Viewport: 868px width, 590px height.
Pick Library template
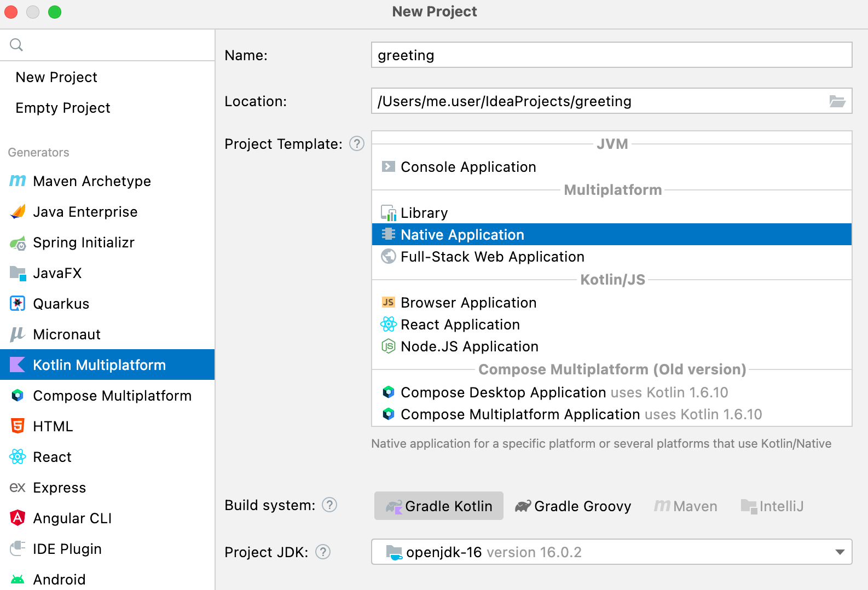[612, 212]
